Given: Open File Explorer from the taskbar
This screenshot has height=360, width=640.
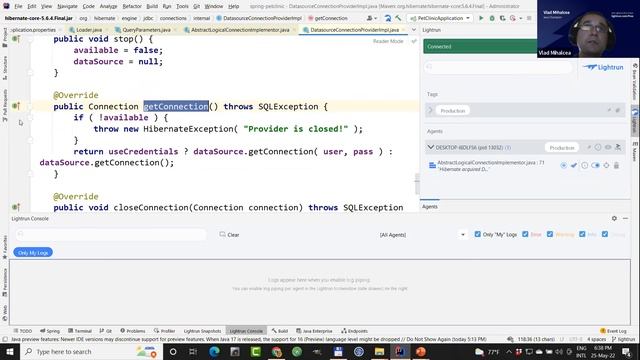Looking at the screenshot, I should [x=379, y=351].
